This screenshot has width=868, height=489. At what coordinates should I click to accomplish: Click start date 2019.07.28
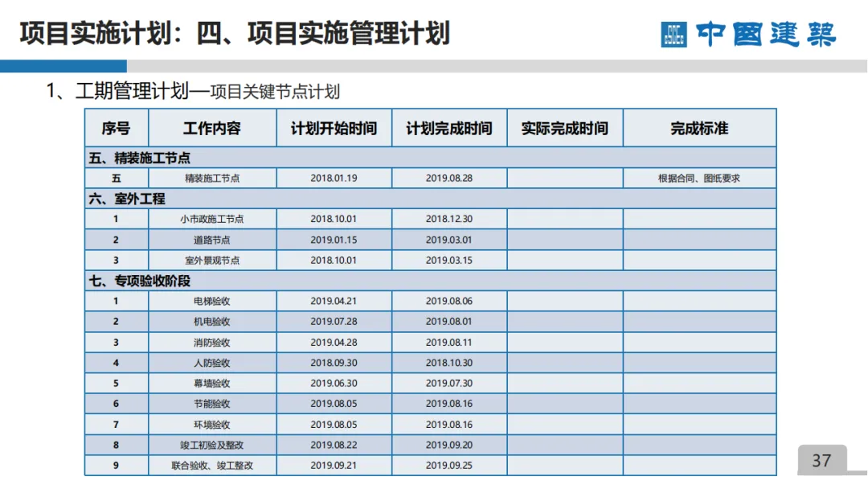click(x=334, y=322)
